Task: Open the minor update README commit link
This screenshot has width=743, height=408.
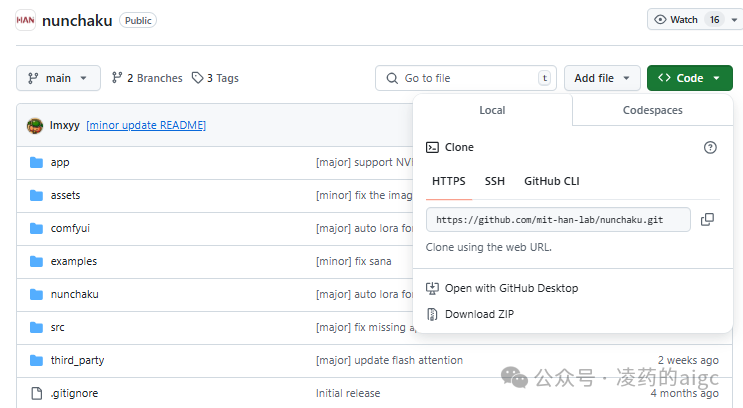Action: pyautogui.click(x=146, y=125)
